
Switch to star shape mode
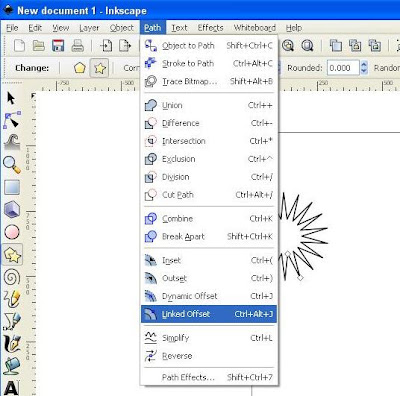pos(99,68)
